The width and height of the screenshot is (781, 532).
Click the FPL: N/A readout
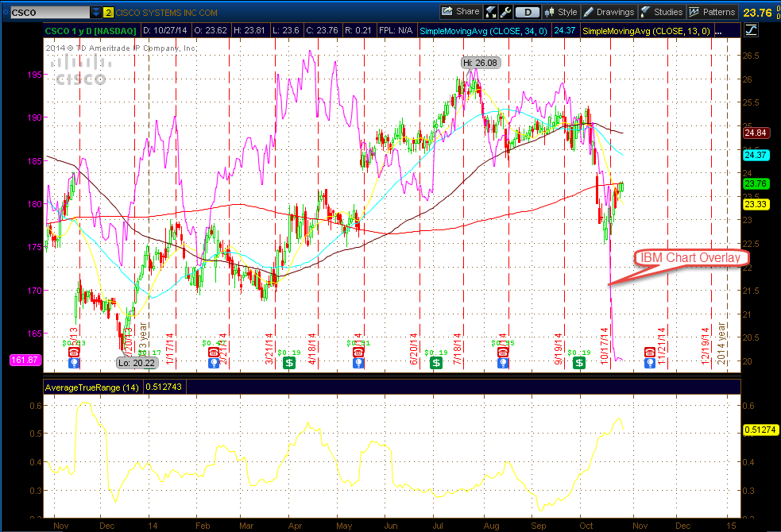(x=396, y=30)
